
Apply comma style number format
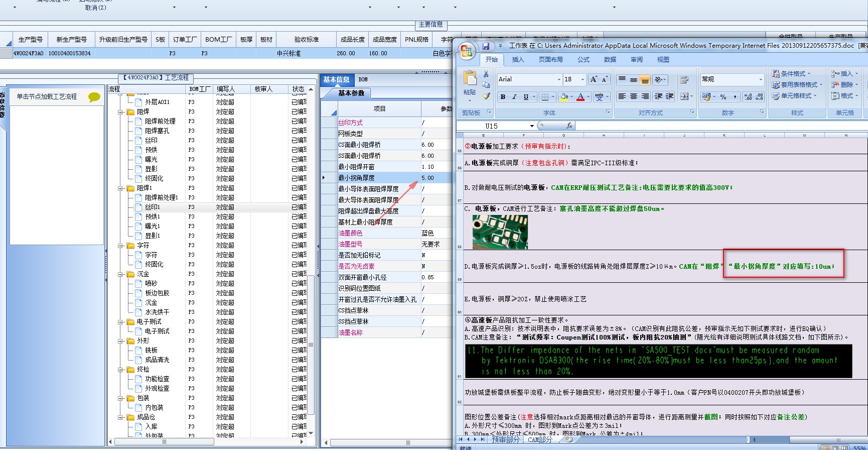pyautogui.click(x=735, y=96)
